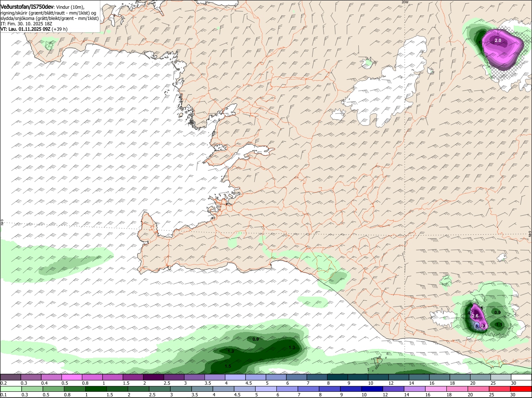Click the Veðurstofan/IS750dev title text
The image size is (532, 398).
pyautogui.click(x=27, y=7)
